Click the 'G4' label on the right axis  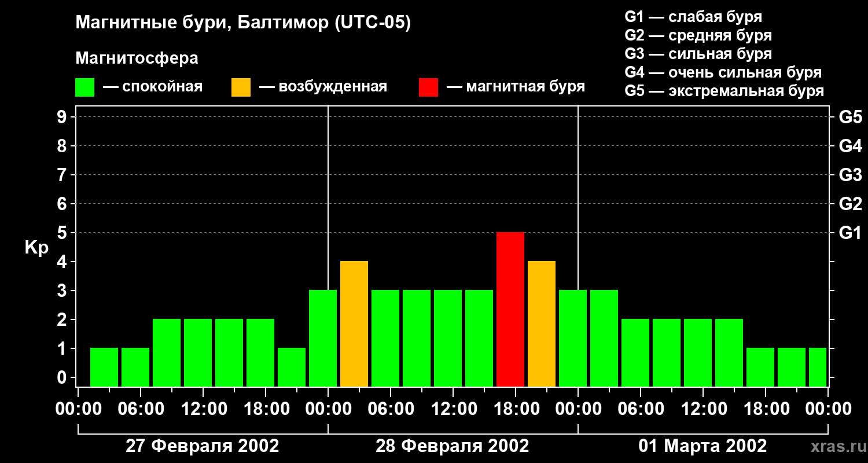(850, 146)
